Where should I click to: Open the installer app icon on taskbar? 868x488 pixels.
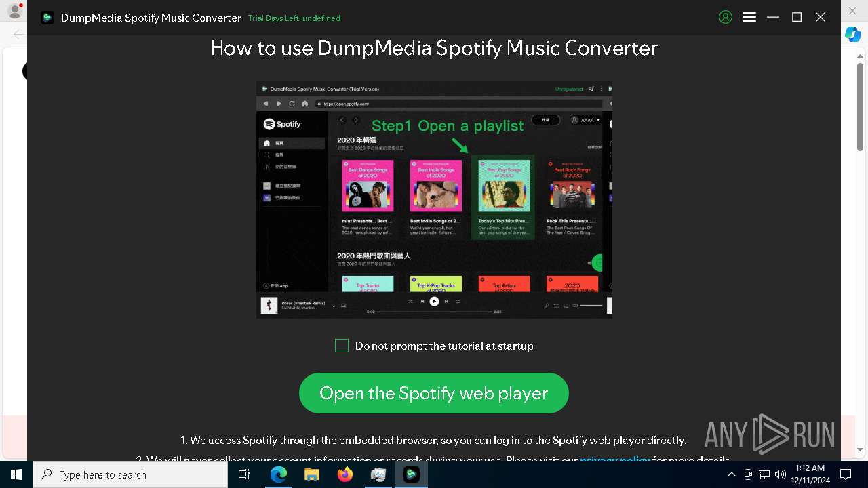pyautogui.click(x=378, y=474)
